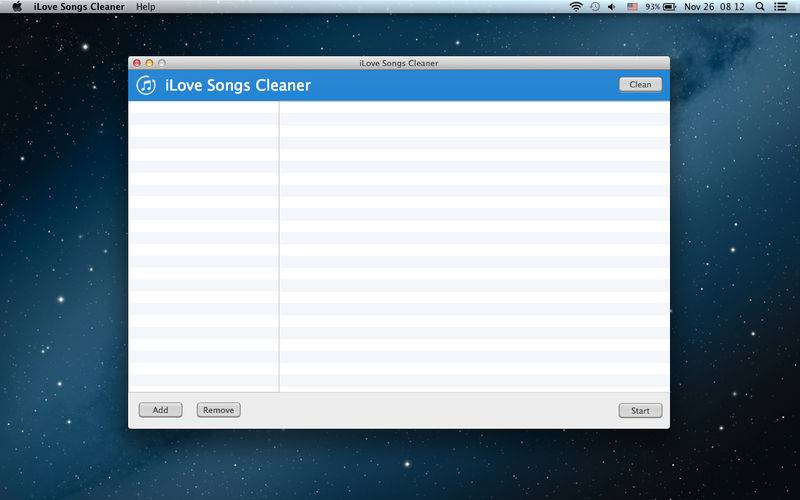Close the iLove Songs Cleaner window

137,63
